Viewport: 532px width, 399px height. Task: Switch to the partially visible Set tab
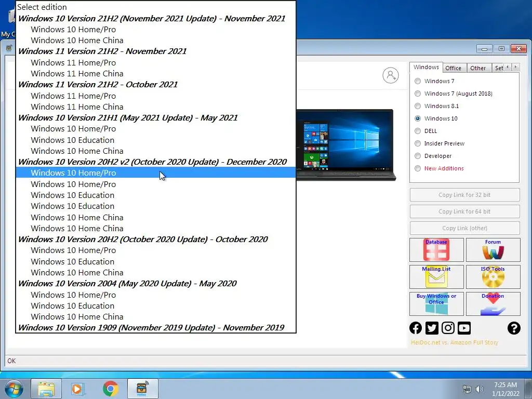point(498,68)
